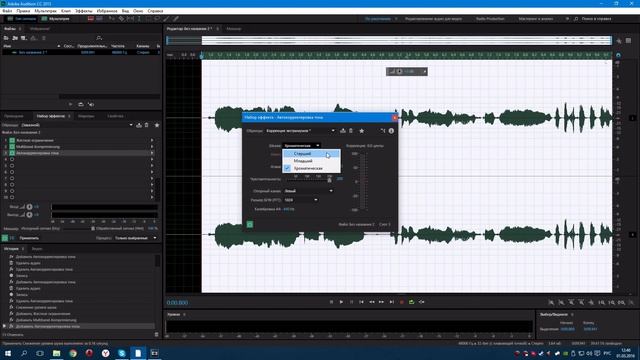Adjust the Input gain knob in rack
Image resolution: width=640 pixels, height=360 pixels.
click(29, 207)
